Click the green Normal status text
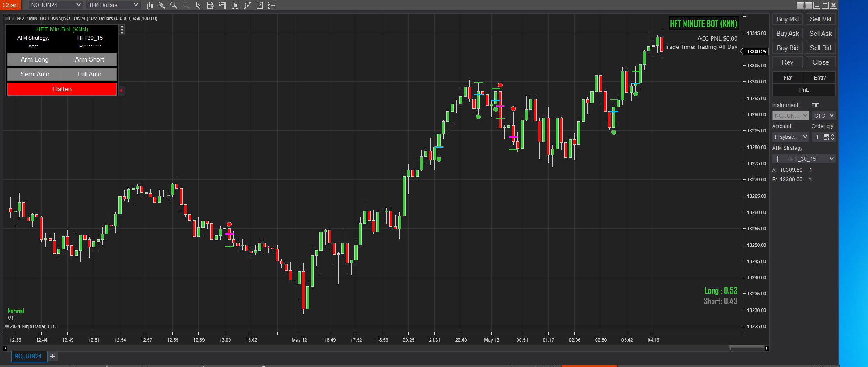Viewport: 868px width, 367px height. coord(16,311)
